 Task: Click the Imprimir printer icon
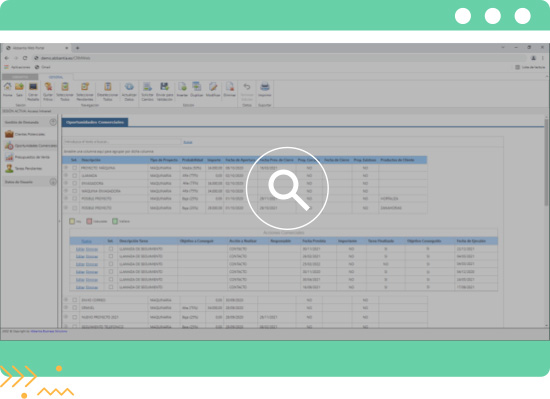coord(264,87)
